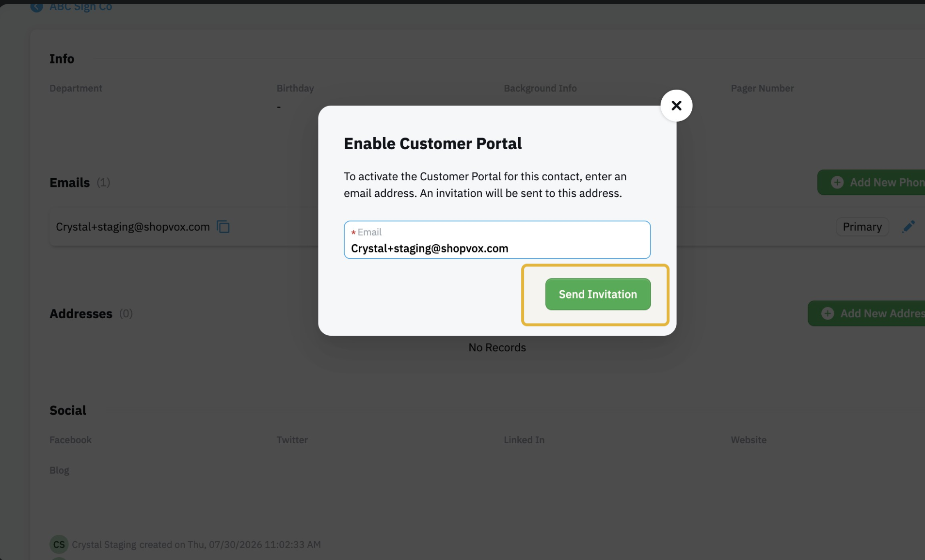Click the Birthday field label
The width and height of the screenshot is (925, 560).
[295, 88]
